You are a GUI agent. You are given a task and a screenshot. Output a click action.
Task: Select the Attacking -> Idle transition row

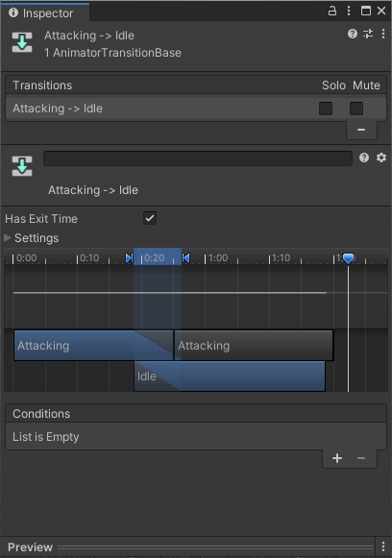click(196, 109)
